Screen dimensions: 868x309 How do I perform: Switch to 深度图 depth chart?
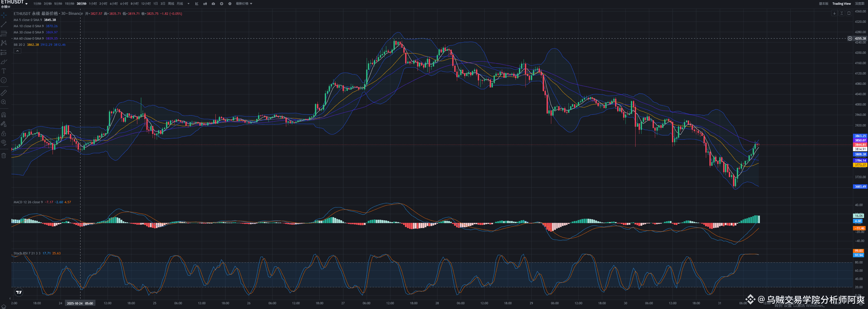tap(859, 4)
